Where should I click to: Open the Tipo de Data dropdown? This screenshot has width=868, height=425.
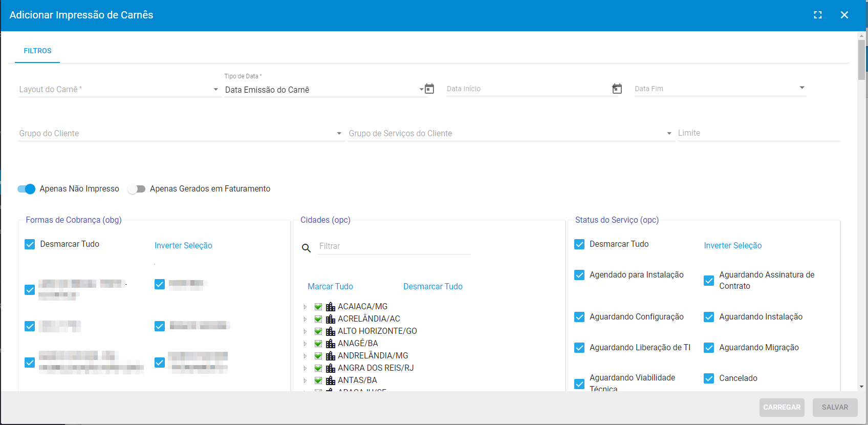click(x=324, y=90)
